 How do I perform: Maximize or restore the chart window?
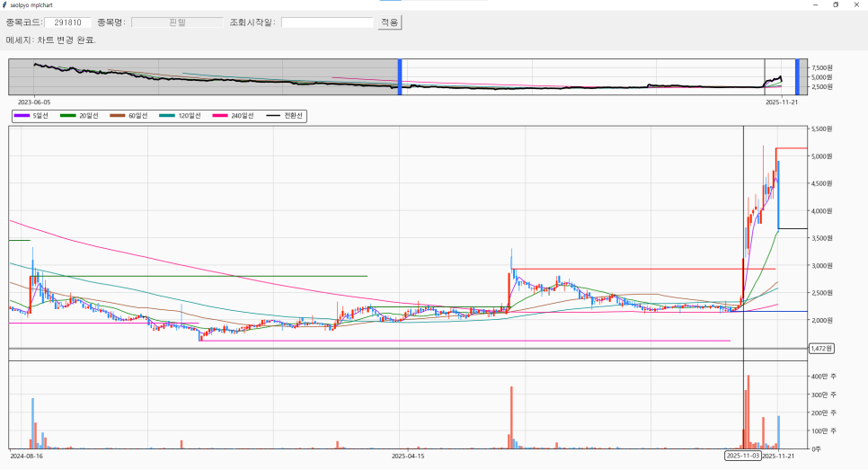tap(836, 5)
